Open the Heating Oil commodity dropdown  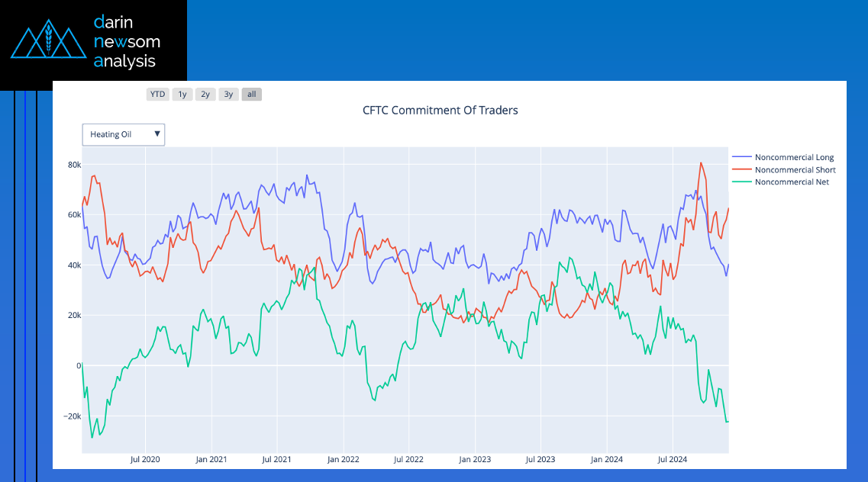click(123, 134)
